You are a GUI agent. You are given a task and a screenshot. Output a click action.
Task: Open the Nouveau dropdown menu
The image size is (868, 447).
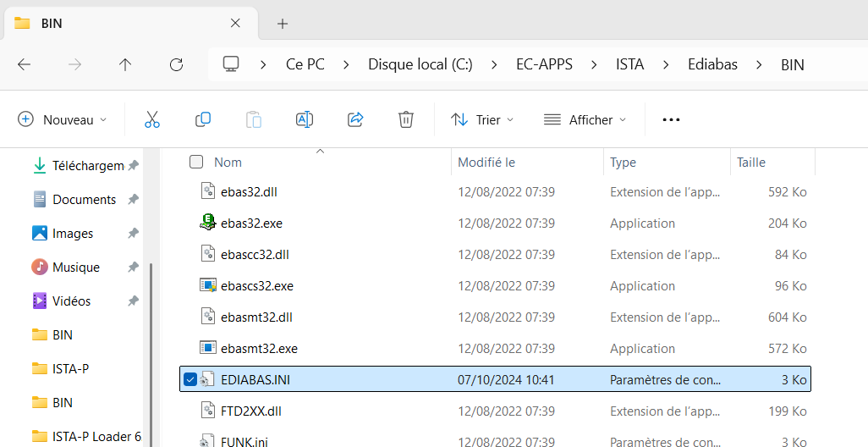(63, 119)
